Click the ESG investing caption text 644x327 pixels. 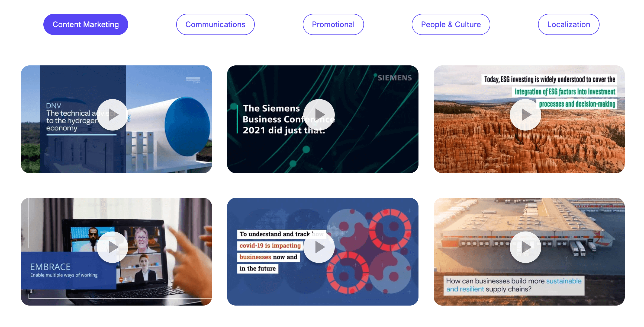pos(550,91)
